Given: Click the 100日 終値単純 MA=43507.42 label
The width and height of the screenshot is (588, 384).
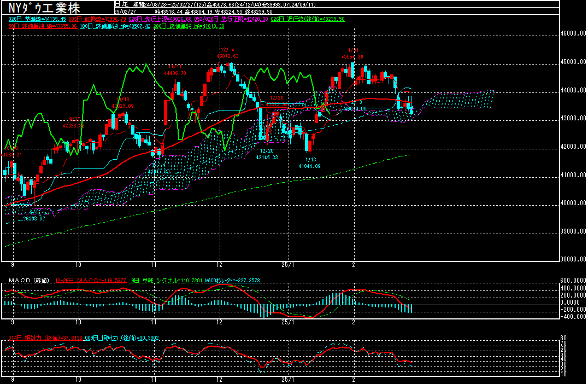Looking at the screenshot, I should (x=115, y=26).
